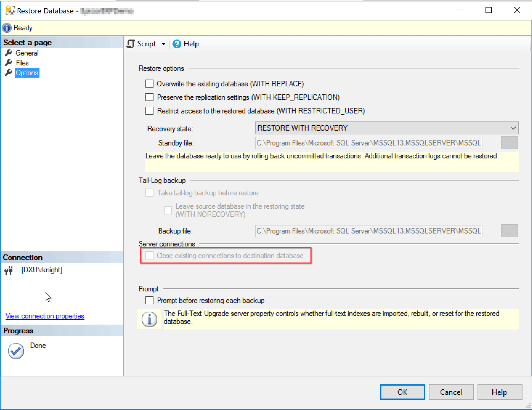Open View connection properties link
Screen dimensions: 532x410
pos(45,316)
